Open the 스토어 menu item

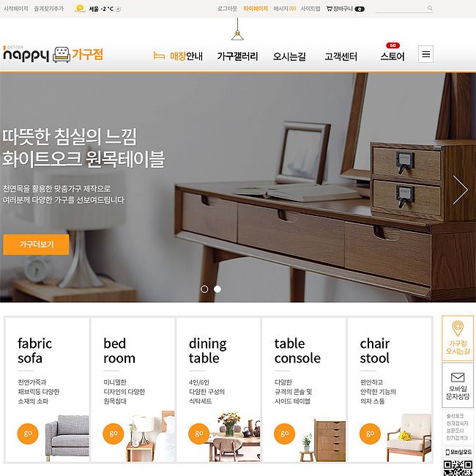(x=393, y=56)
